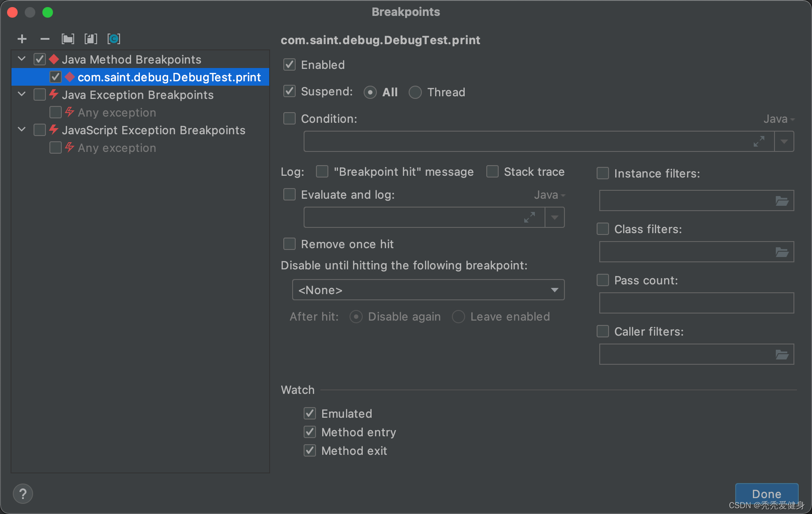The width and height of the screenshot is (812, 514).
Task: Select com.saint.debug.DebugTest.print breakpoint in tree
Action: (169, 77)
